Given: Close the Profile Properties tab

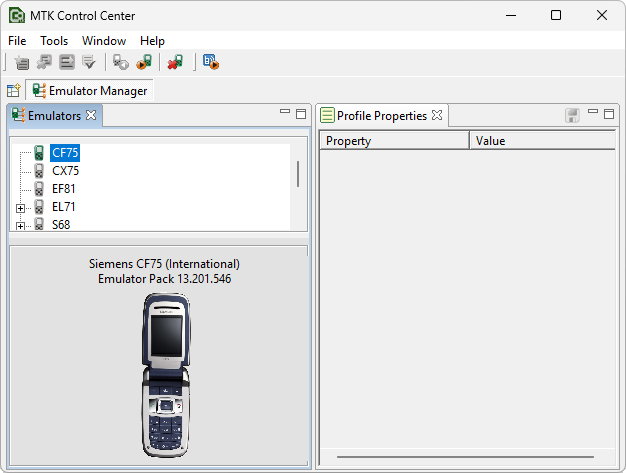Looking at the screenshot, I should [x=437, y=115].
